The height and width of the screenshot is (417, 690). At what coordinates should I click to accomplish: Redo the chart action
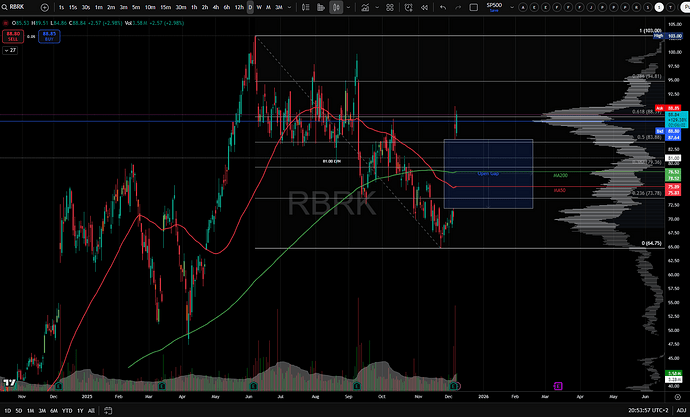(x=458, y=7)
